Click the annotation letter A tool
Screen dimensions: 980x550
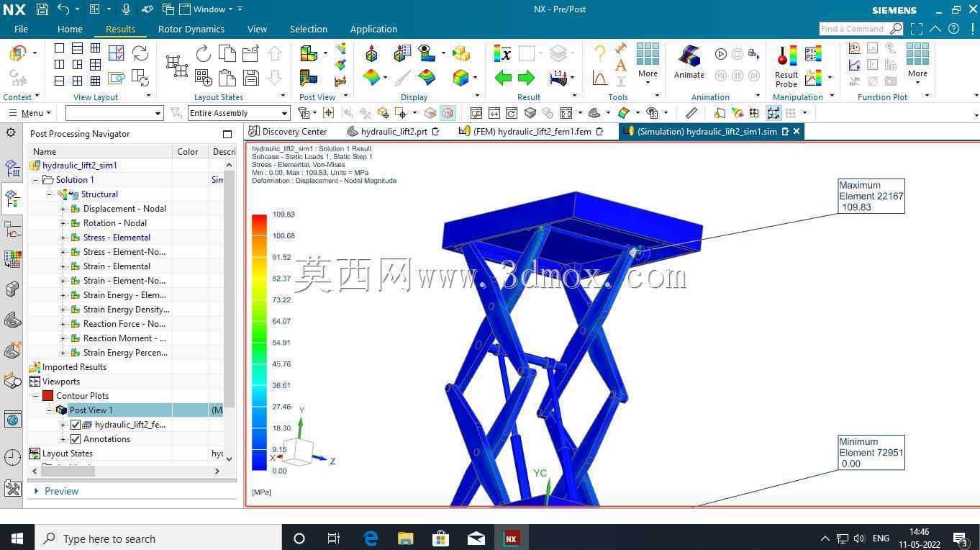[x=620, y=65]
